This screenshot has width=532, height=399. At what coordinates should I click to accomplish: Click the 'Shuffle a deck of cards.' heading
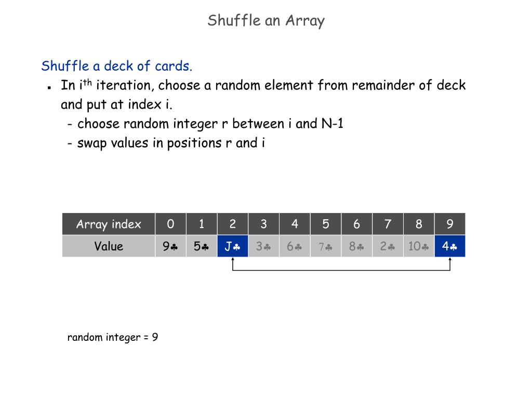point(117,66)
